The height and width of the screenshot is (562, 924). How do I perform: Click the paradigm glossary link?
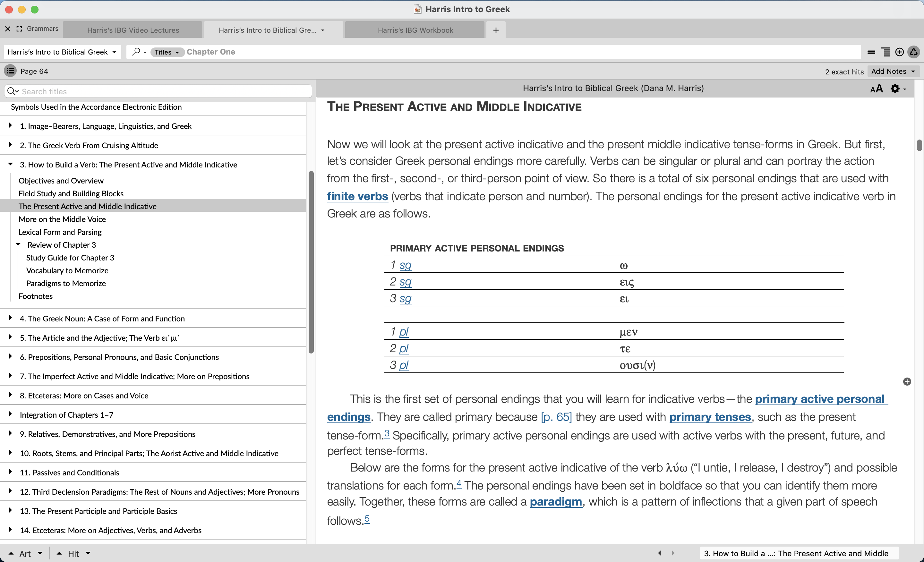point(555,502)
